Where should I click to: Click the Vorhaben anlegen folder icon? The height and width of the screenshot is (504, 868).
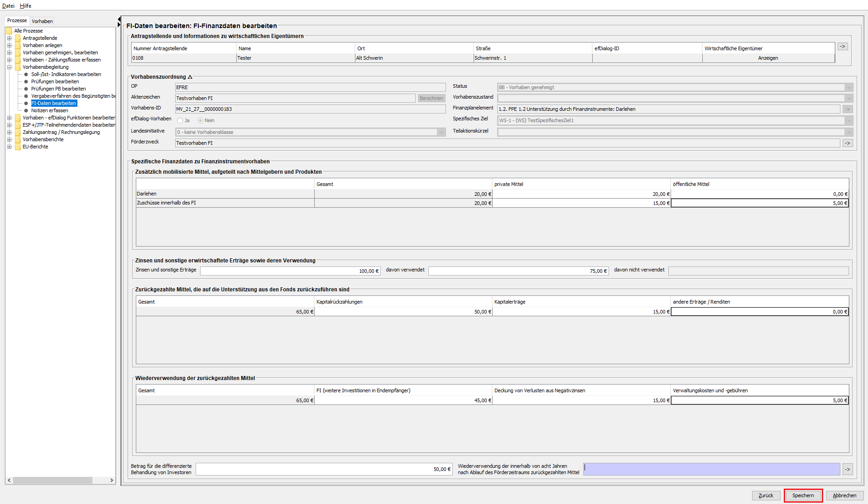tap(18, 45)
